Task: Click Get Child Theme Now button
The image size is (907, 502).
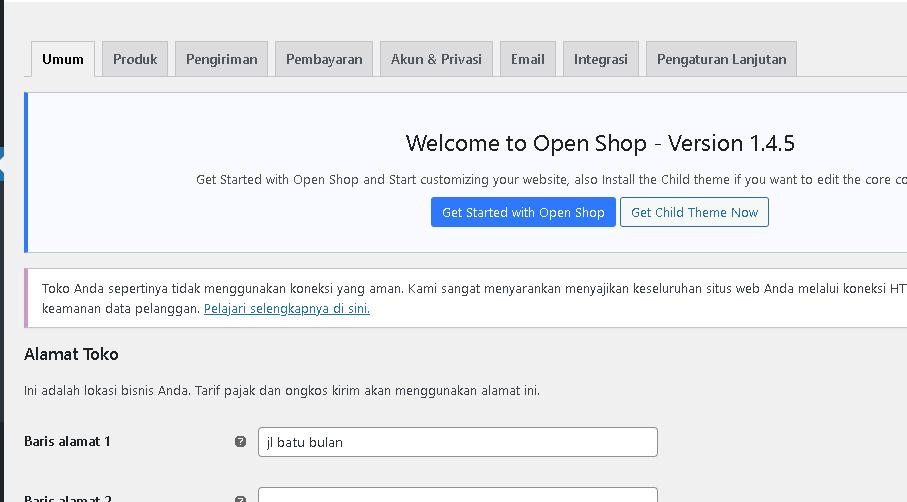Action: (x=694, y=212)
